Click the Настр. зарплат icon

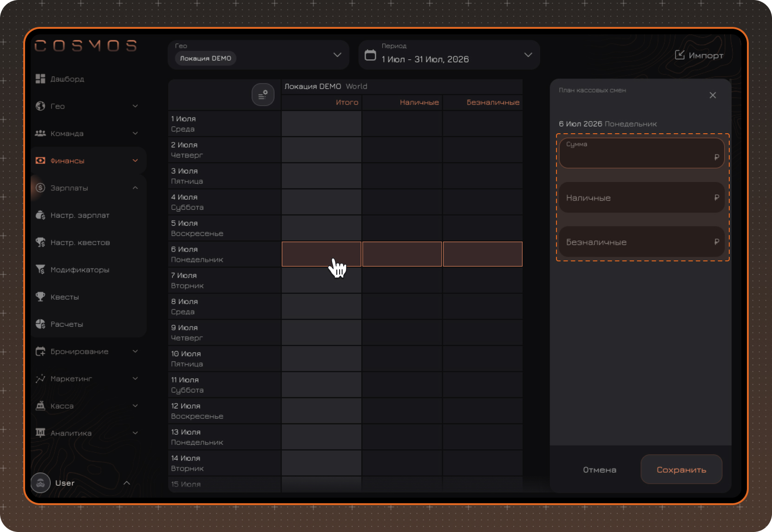40,215
